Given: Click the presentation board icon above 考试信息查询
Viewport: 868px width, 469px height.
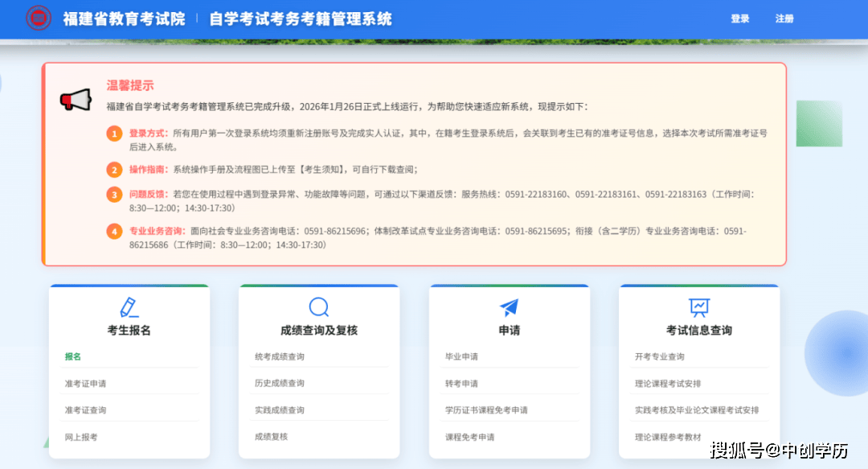Looking at the screenshot, I should click(698, 307).
